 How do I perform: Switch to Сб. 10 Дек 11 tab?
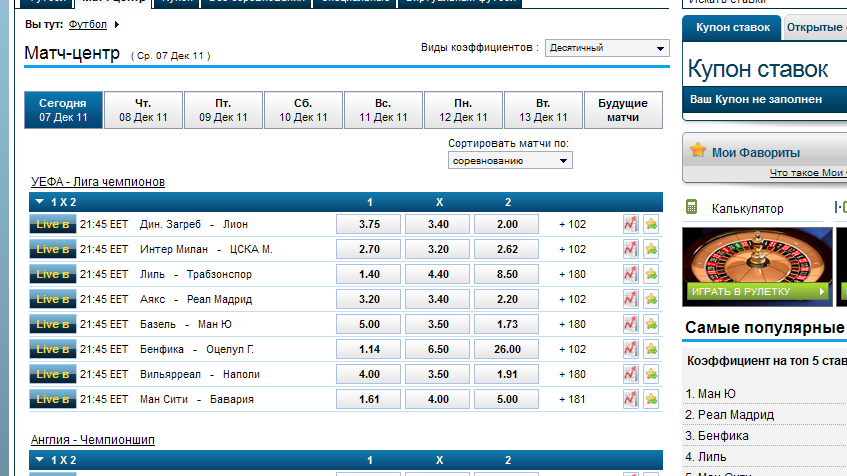click(x=303, y=110)
